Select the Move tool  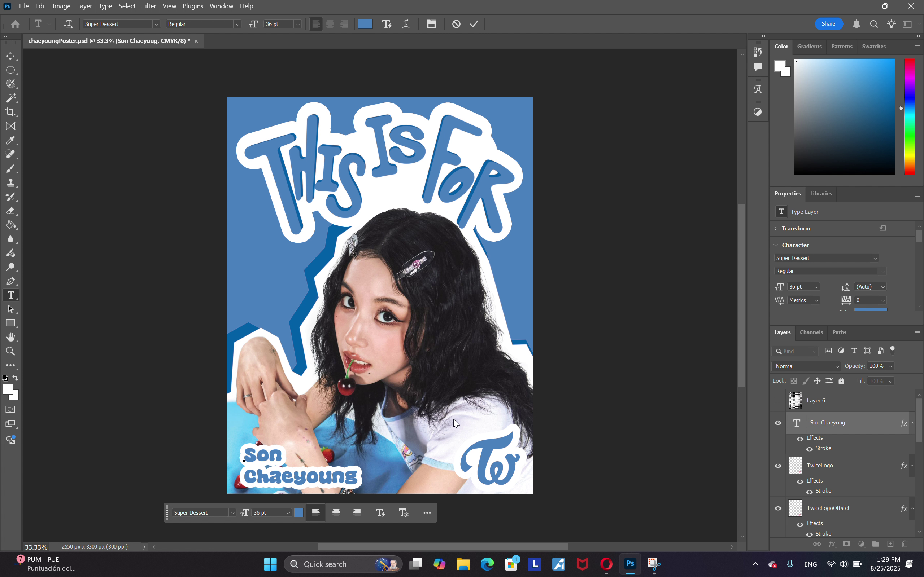coord(10,56)
